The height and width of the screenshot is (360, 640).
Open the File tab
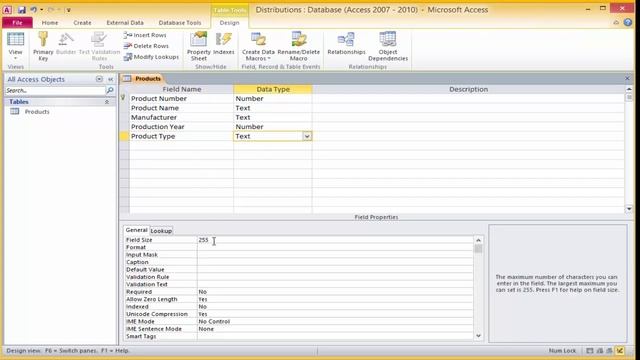(17, 23)
